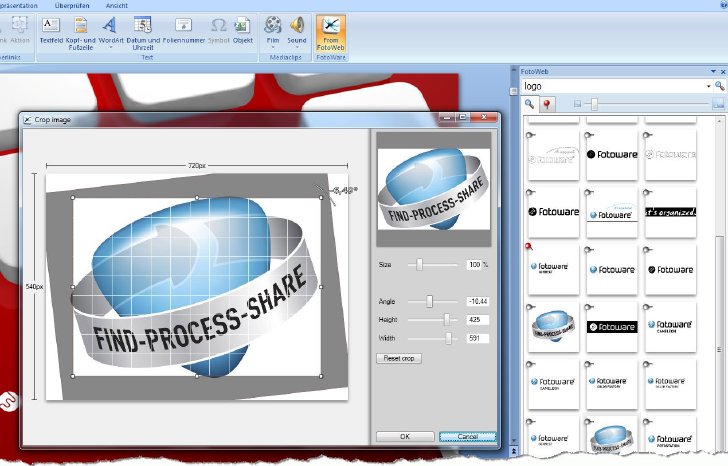
Task: Open Kopf- und Fußzeile settings
Action: tap(81, 32)
